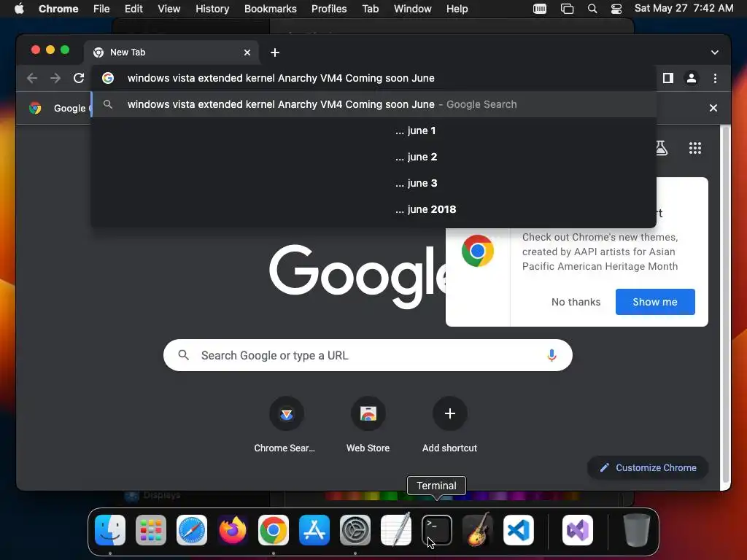Click the Show me button

click(655, 302)
